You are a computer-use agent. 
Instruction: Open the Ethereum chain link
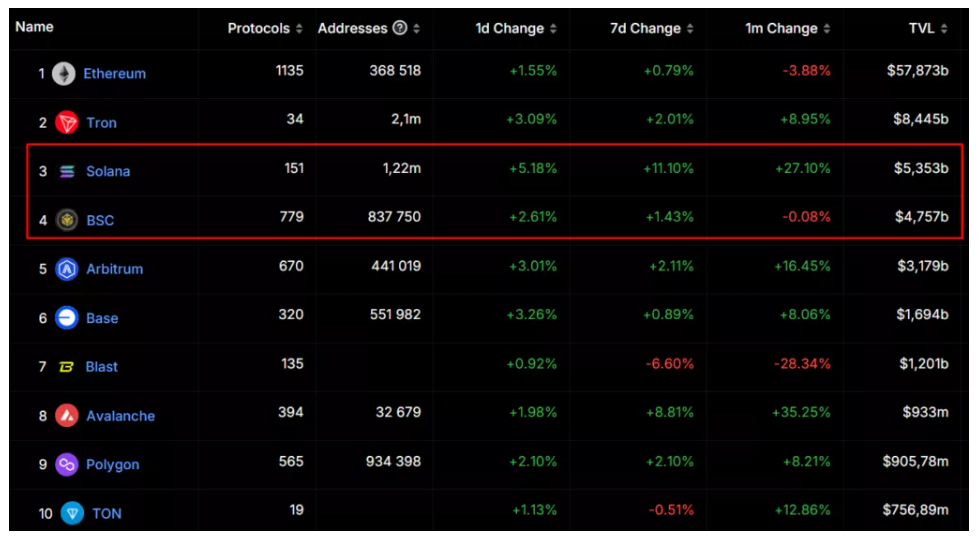(115, 74)
